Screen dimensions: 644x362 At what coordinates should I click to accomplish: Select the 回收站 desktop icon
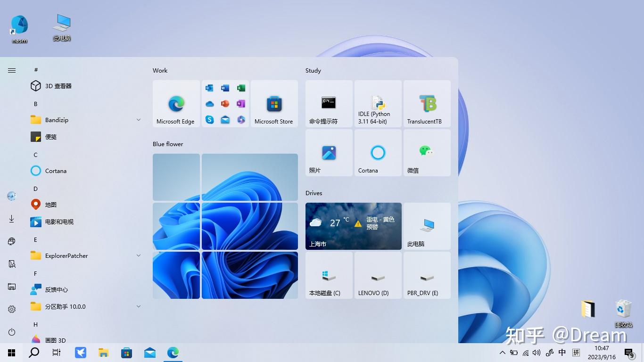tap(624, 314)
